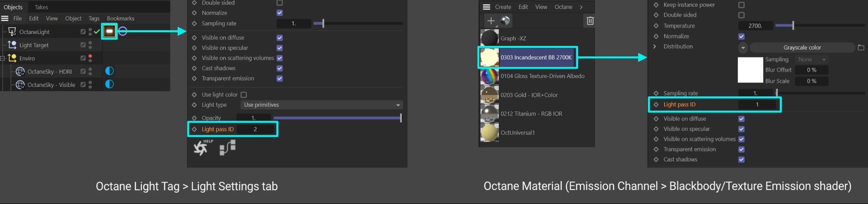Open the Octane menu in Material Manager
This screenshot has width=868, height=204.
coord(563,7)
